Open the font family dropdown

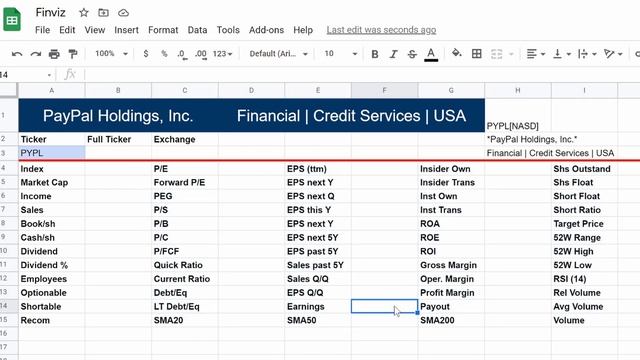tap(278, 53)
